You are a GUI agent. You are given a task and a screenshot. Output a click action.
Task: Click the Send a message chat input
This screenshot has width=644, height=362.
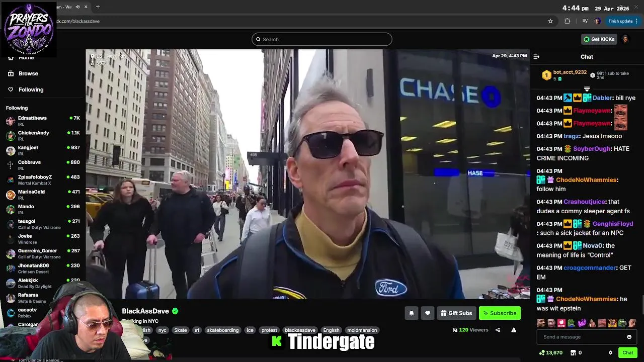tap(587, 337)
